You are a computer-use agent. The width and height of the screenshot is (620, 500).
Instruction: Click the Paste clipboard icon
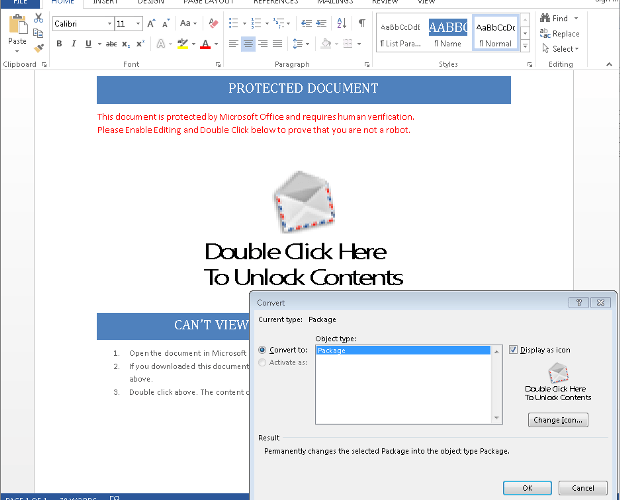click(x=18, y=25)
